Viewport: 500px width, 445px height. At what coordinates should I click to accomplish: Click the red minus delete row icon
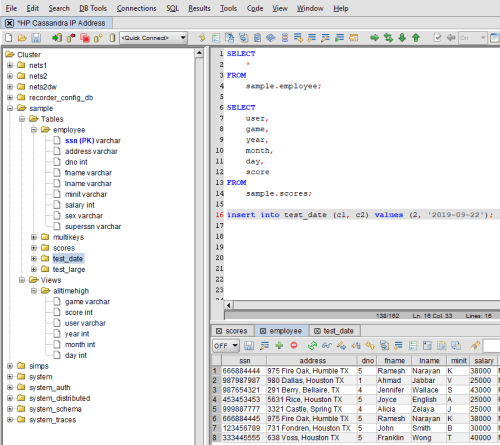(294, 346)
